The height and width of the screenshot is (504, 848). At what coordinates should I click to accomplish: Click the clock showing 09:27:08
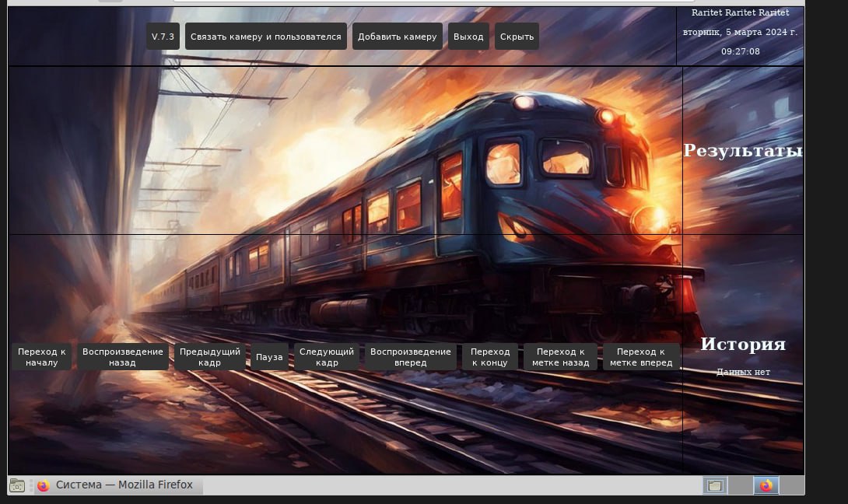click(741, 51)
